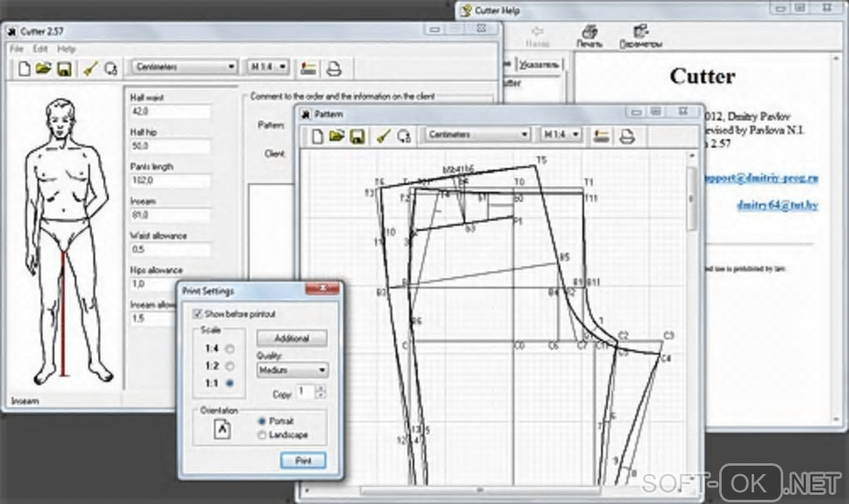
Task: Select the 1:2 scale radio button
Action: (x=230, y=366)
